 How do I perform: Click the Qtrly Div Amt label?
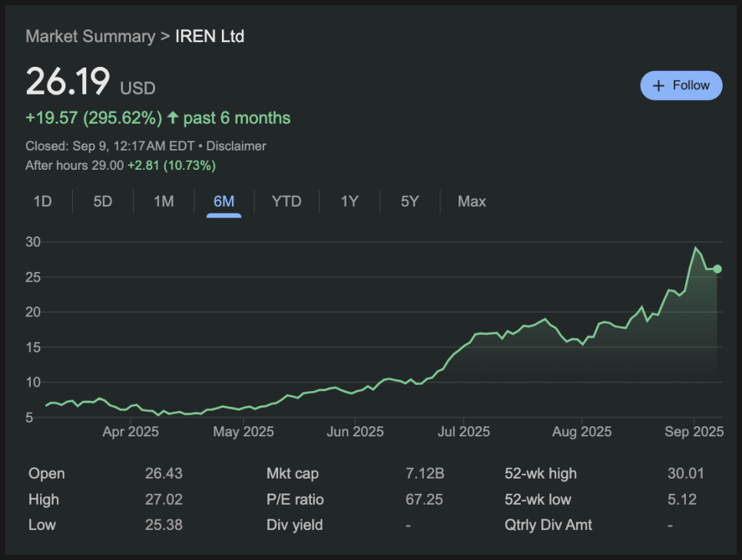548,525
